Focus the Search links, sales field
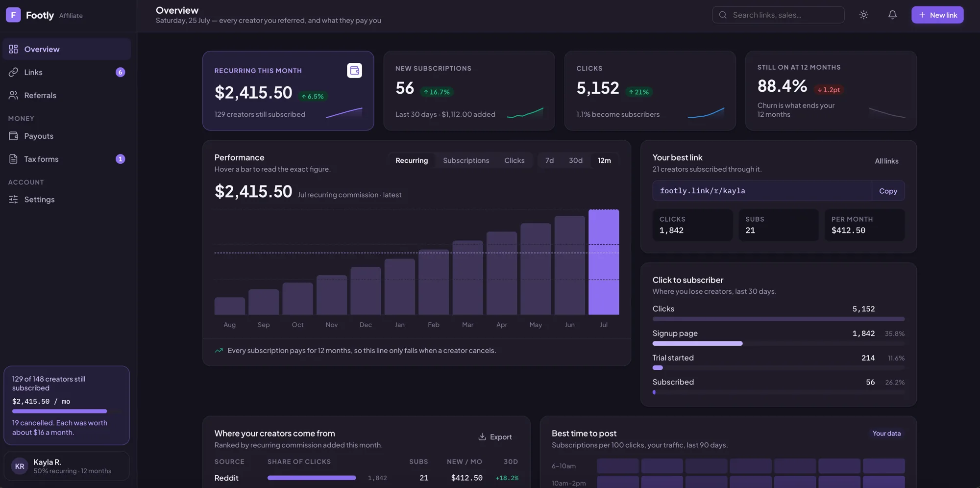The image size is (980, 488). [778, 15]
